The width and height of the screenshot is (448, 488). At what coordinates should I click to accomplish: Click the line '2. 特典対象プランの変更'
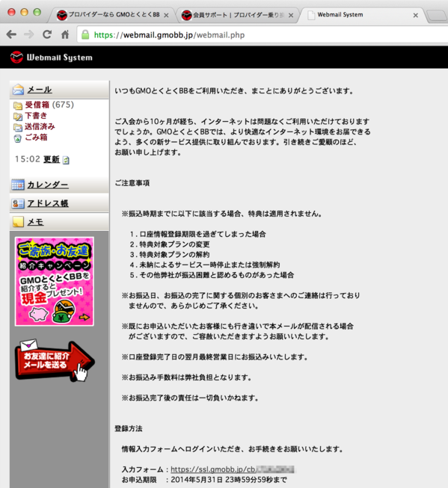pos(170,244)
